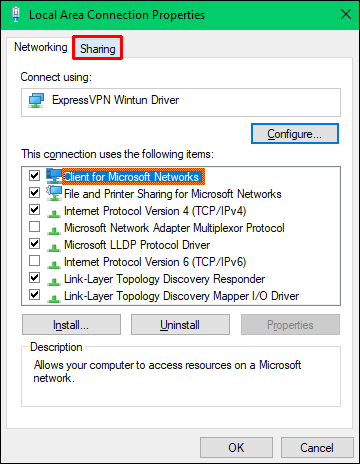Close the Local Area Connection Properties window

coord(346,15)
